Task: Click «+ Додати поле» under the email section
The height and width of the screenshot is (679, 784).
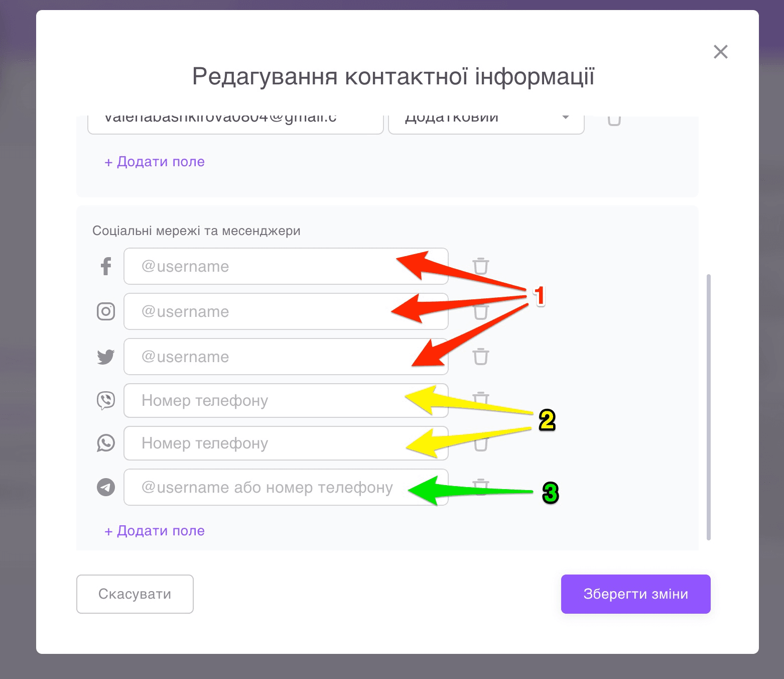Action: [x=154, y=161]
